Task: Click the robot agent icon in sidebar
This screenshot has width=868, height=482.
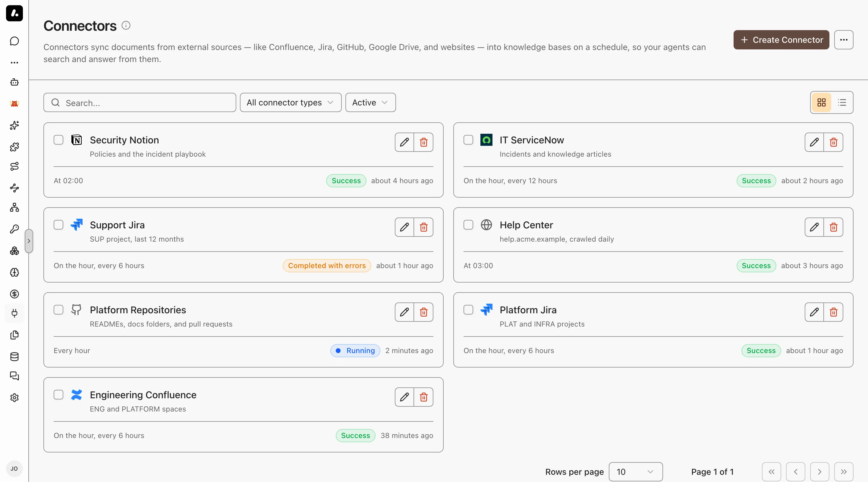Action: coord(14,82)
